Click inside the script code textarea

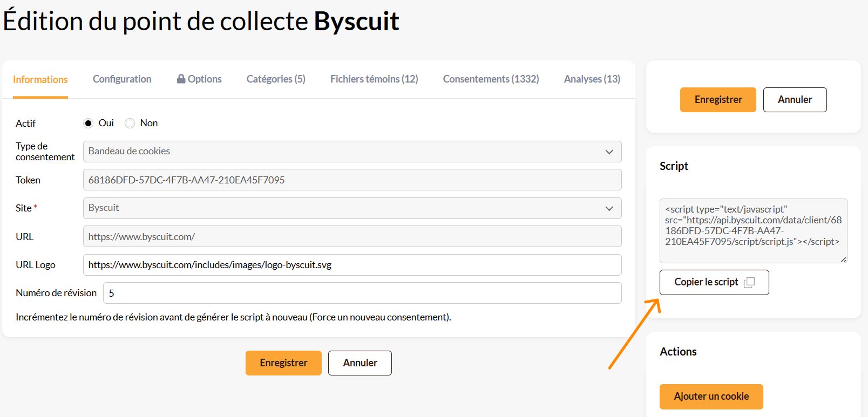(754, 231)
